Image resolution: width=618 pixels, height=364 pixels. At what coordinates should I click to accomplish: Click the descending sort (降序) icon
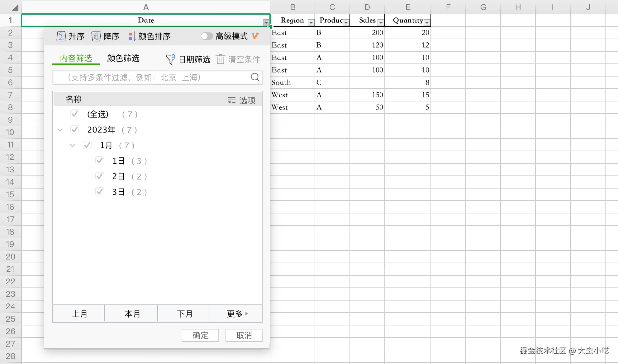96,36
